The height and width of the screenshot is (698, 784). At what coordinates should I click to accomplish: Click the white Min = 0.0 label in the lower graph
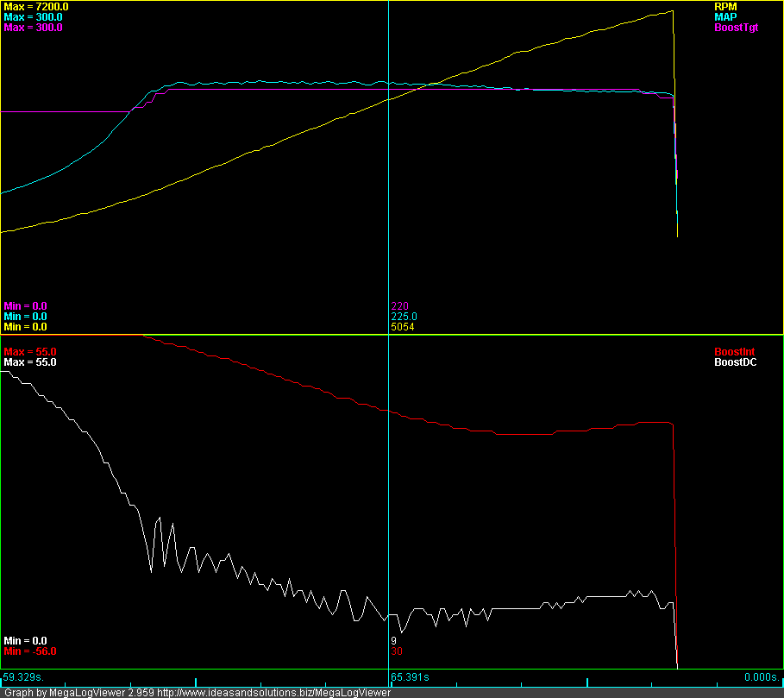tap(25, 641)
